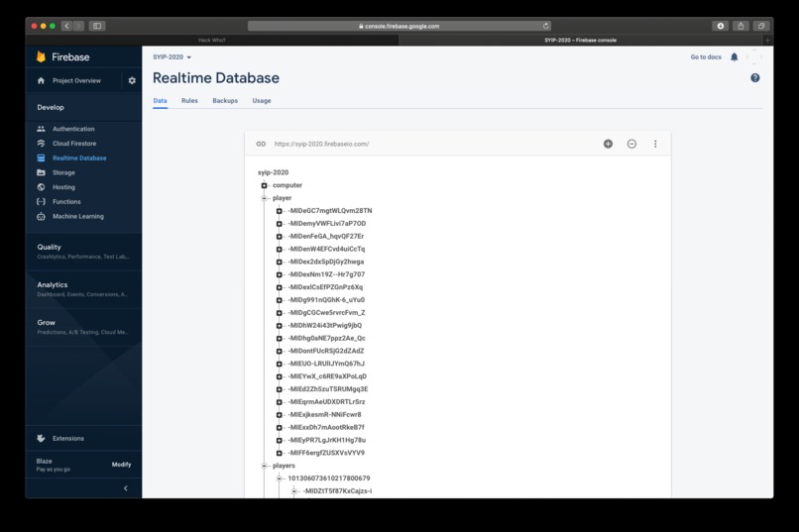Image resolution: width=799 pixels, height=532 pixels.
Task: Switch to the Usage tab
Action: point(262,101)
